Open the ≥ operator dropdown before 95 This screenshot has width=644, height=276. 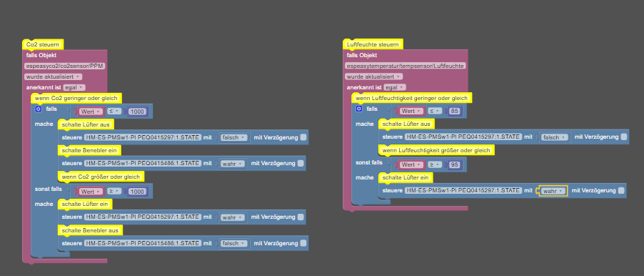point(436,164)
